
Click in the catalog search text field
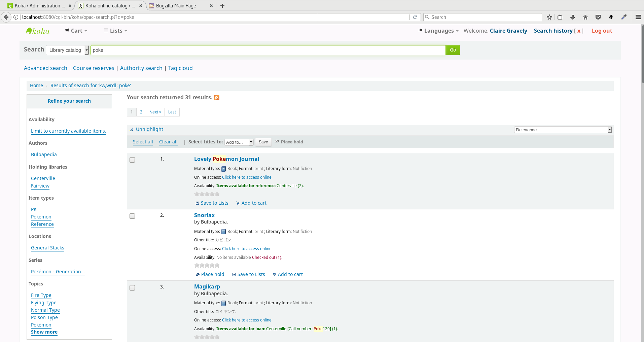tap(268, 50)
